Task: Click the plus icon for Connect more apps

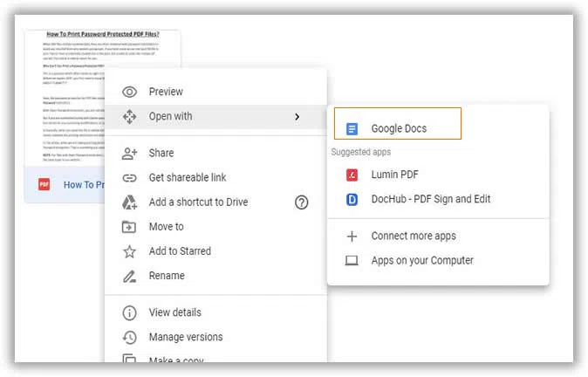Action: 352,236
